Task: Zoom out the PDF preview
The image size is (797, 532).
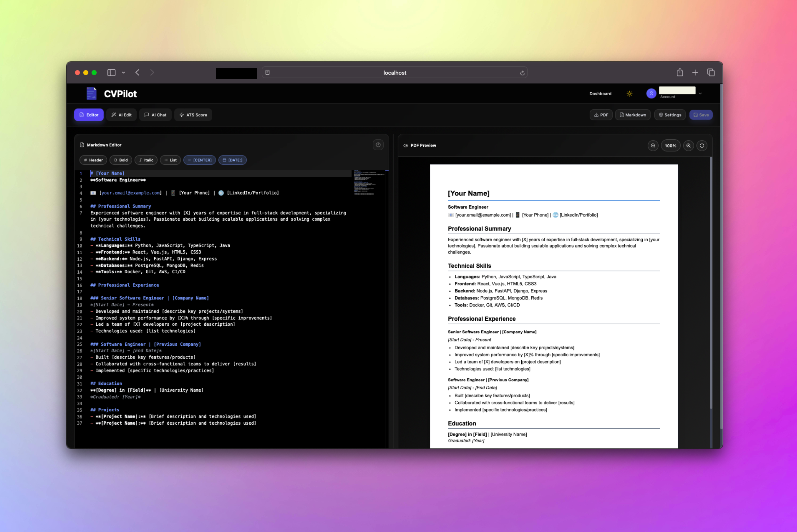Action: 653,146
